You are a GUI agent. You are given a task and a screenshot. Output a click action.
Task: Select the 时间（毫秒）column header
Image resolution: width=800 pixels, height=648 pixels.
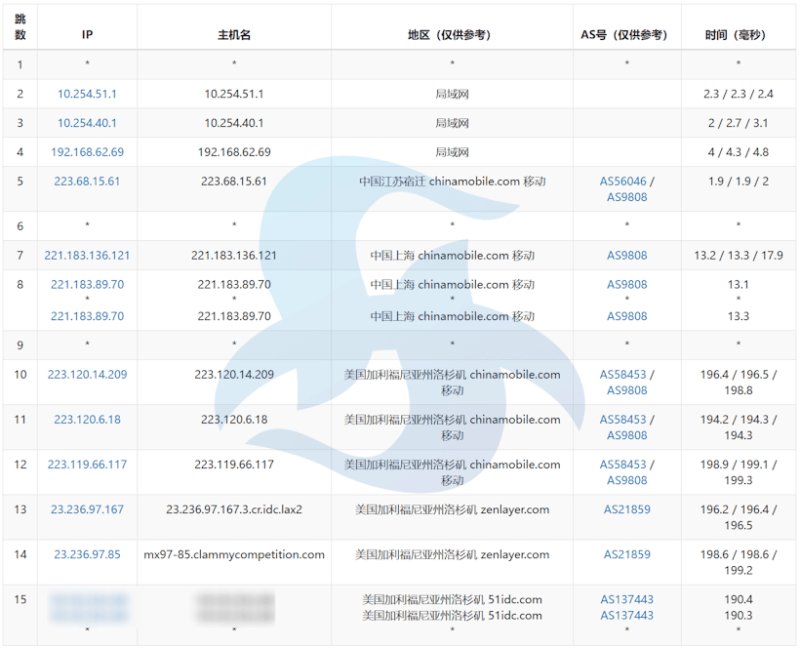tap(735, 35)
